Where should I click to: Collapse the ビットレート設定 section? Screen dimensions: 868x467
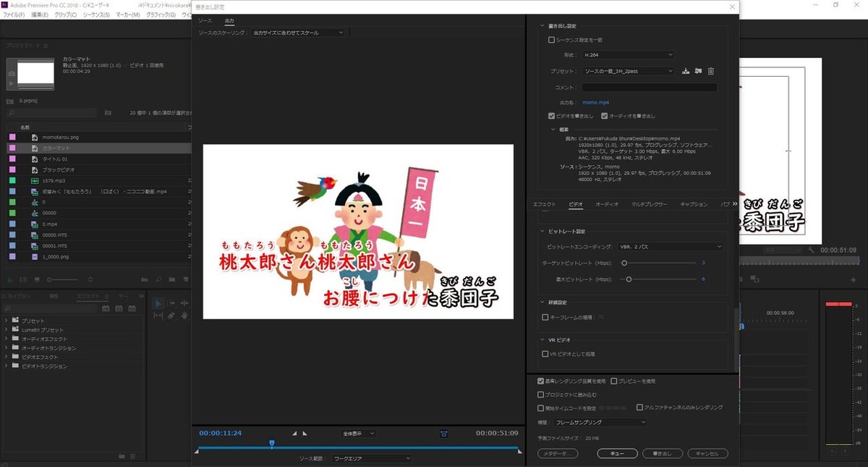pyautogui.click(x=542, y=232)
